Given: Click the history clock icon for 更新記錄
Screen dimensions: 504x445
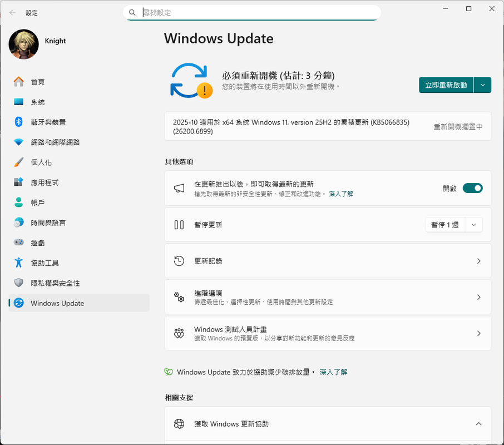Looking at the screenshot, I should [x=179, y=260].
